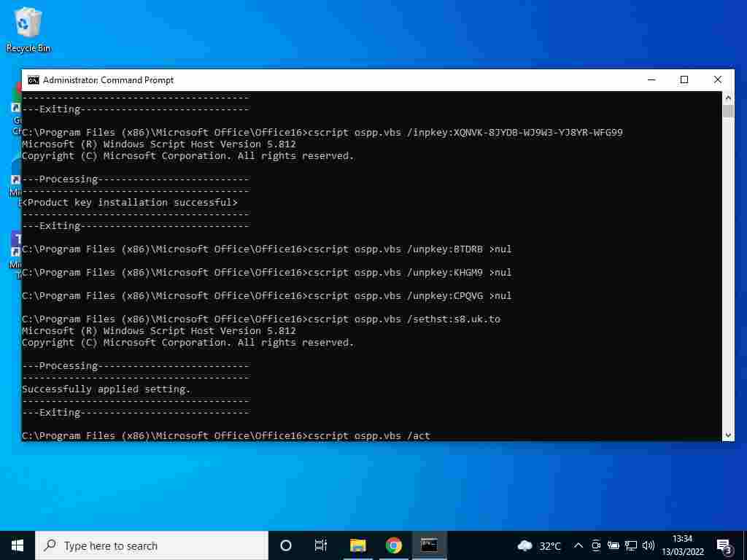Open Task View on the taskbar

coord(321,545)
